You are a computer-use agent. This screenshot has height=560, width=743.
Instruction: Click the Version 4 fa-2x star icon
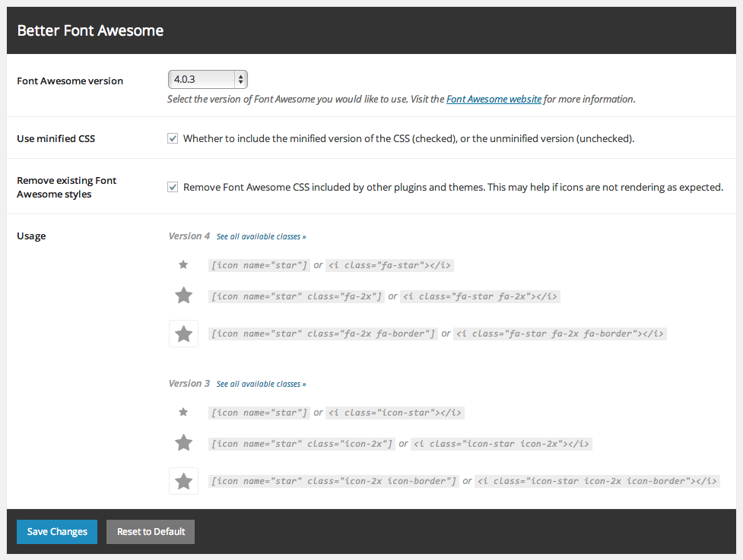click(183, 296)
